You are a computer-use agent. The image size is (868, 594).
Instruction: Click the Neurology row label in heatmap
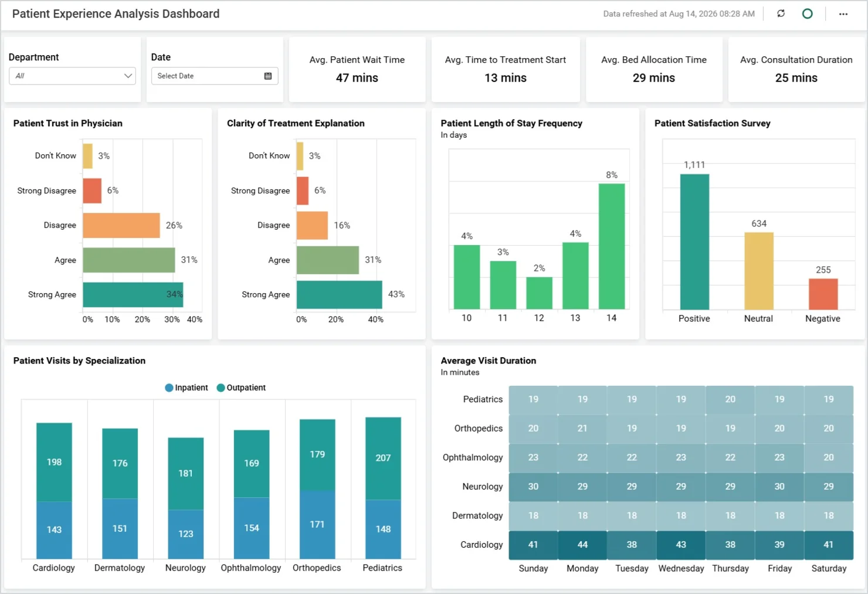click(483, 487)
